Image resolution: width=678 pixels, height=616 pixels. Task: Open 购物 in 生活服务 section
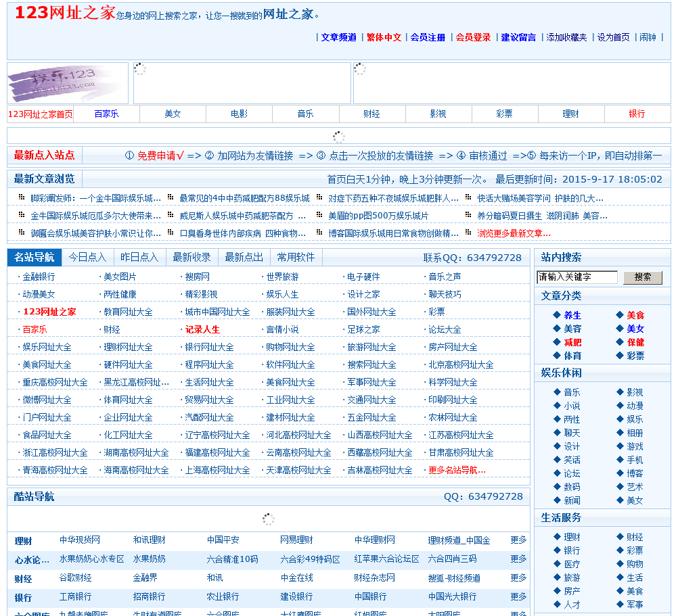[x=635, y=565]
